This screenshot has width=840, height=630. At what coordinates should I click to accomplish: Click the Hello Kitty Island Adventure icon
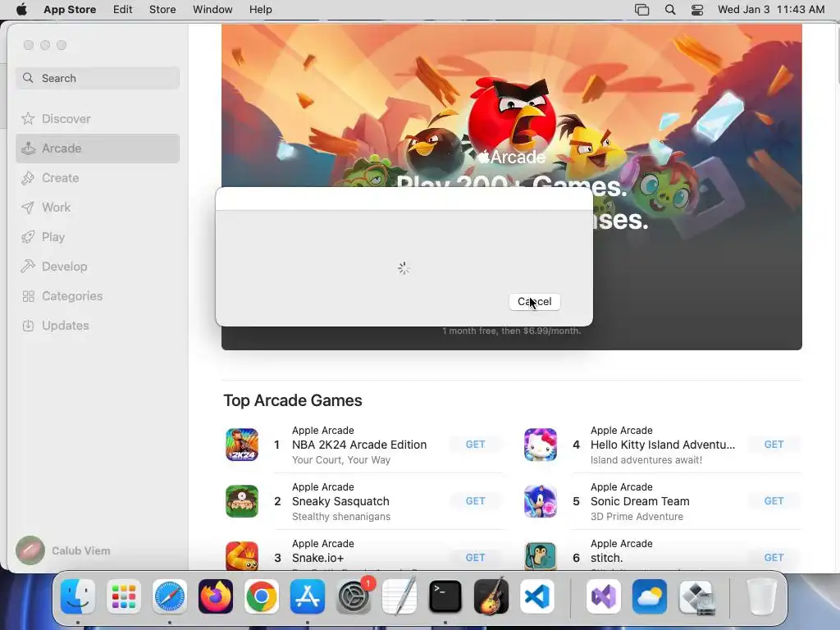[541, 445]
